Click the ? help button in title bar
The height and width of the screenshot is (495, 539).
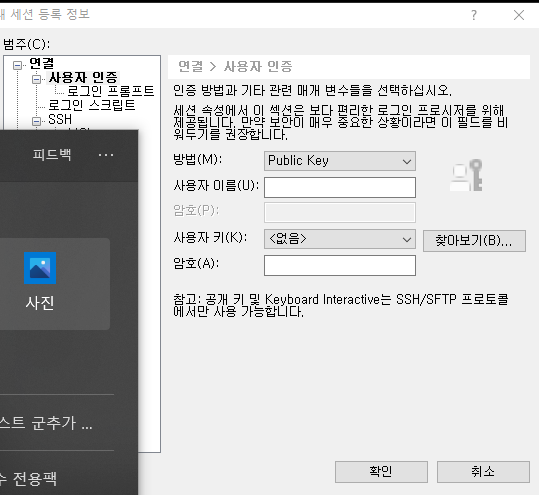click(474, 15)
